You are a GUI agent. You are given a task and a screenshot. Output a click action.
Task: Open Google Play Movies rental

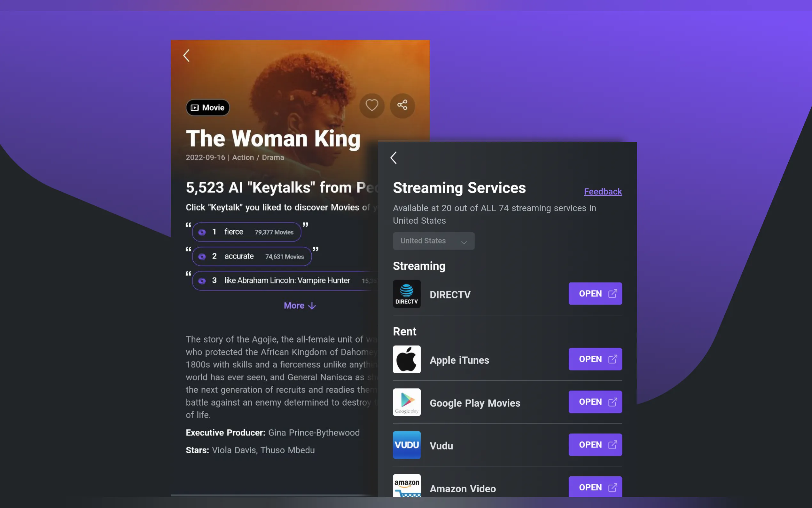click(595, 402)
